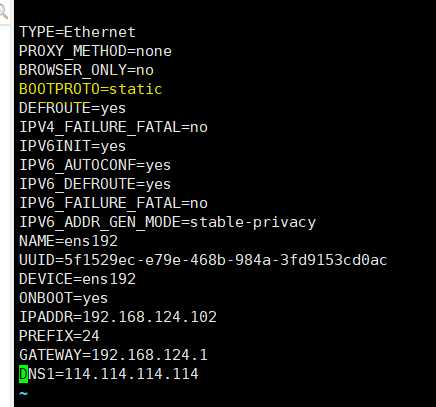The width and height of the screenshot is (436, 407).
Task: Click the IPADDR=192.168.124.102 line
Action: 118,317
